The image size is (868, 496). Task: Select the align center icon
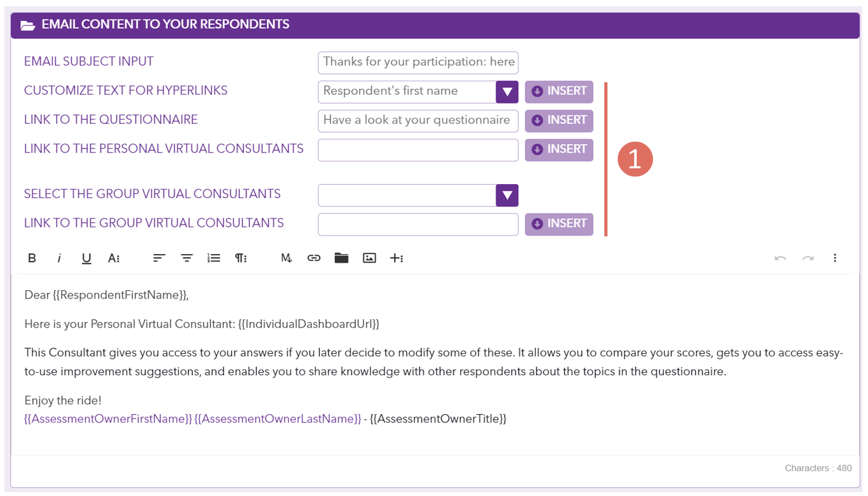pyautogui.click(x=187, y=258)
